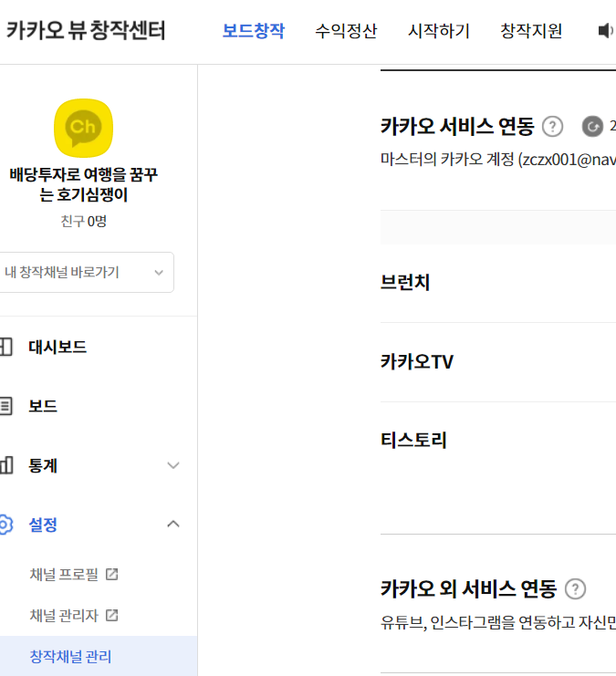616x676 pixels.
Task: Click the 대시보드 layout icon in sidebar
Action: [x=6, y=347]
